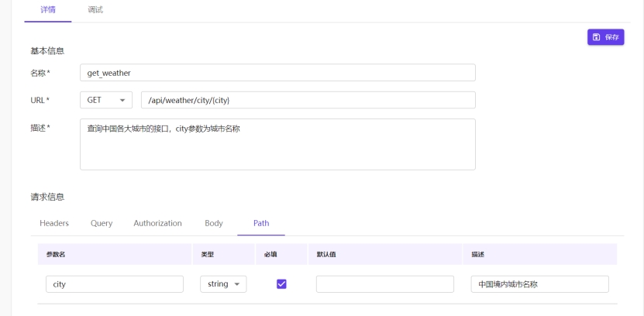The height and width of the screenshot is (316, 644).
Task: Click the 类型 column header
Action: click(207, 254)
